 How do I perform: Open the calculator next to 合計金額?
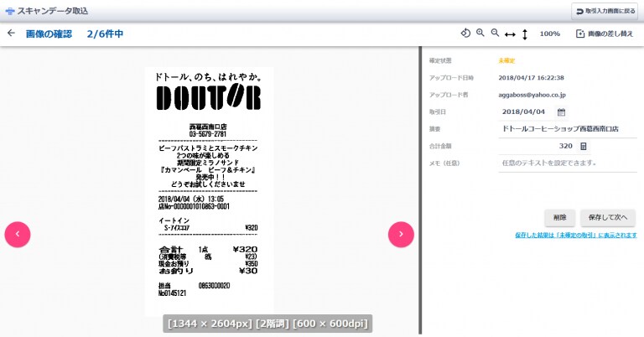click(x=584, y=146)
